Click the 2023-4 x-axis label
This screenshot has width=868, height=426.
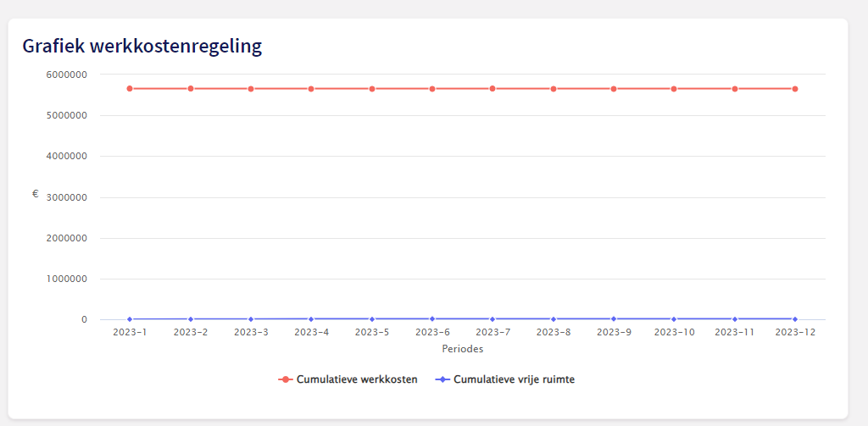[311, 333]
